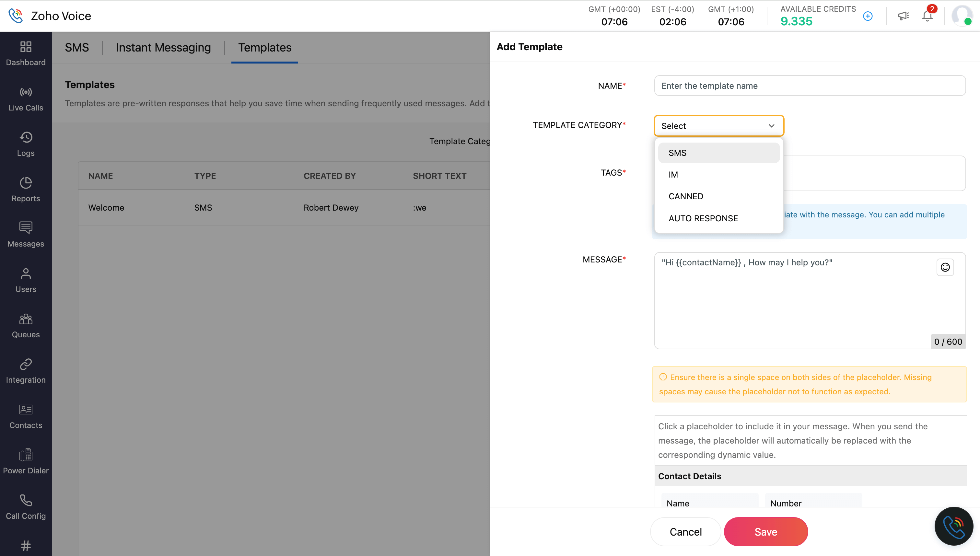View call Logs from sidebar

26,144
